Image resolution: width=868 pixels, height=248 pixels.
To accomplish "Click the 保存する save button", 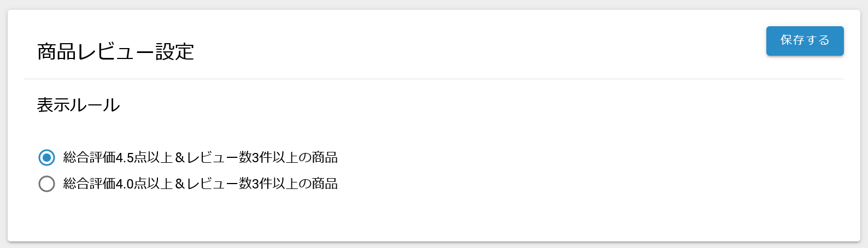I will click(x=805, y=41).
